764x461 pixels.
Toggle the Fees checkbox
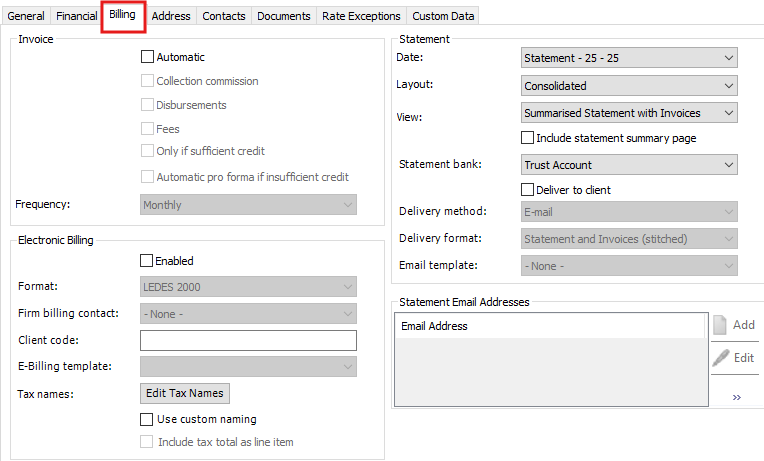pyautogui.click(x=147, y=128)
